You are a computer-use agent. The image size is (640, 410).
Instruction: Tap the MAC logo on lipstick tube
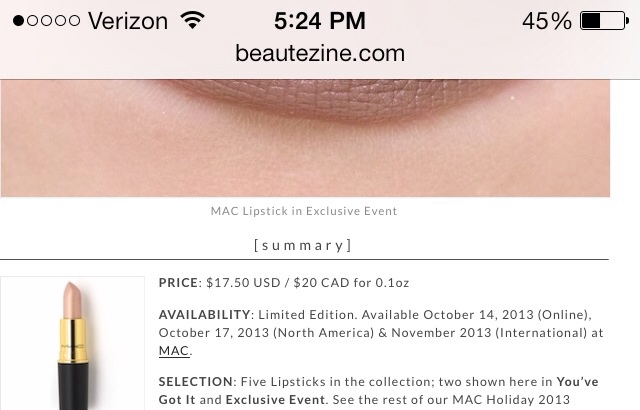72,346
